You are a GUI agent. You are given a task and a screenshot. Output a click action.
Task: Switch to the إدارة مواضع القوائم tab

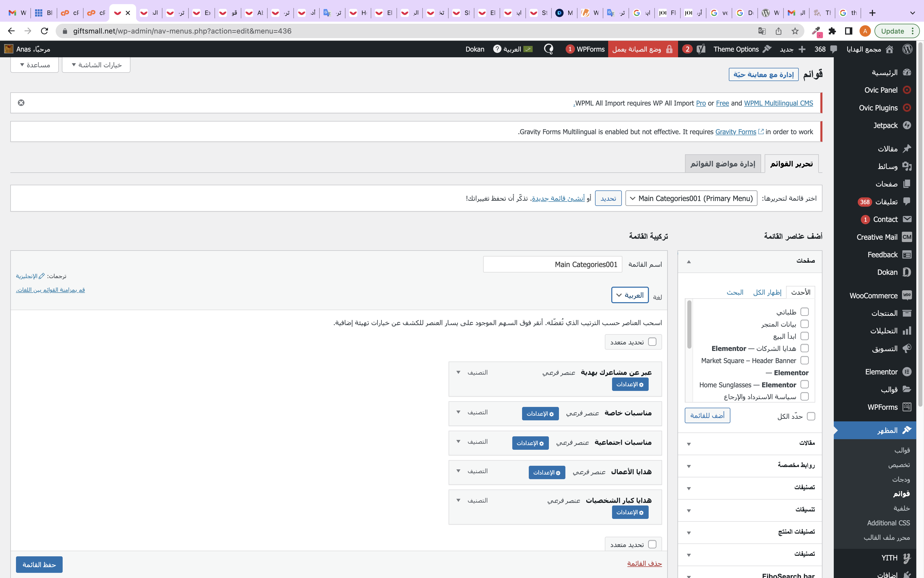pyautogui.click(x=723, y=164)
